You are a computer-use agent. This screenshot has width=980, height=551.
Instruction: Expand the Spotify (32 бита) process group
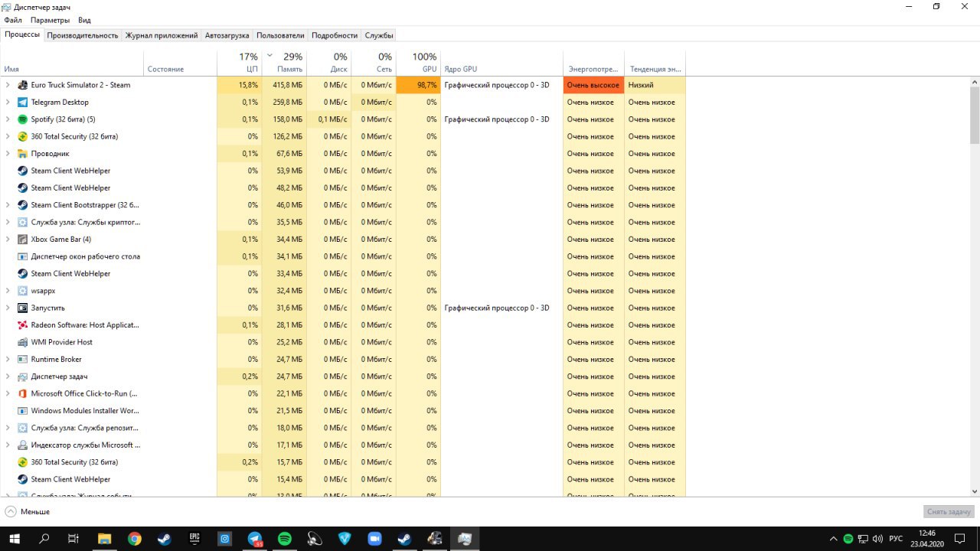coord(8,119)
